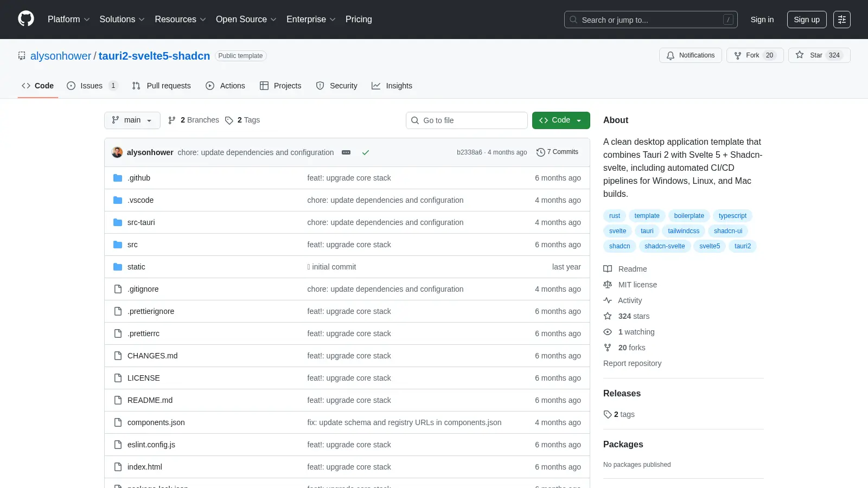Open the main branch selector dropdown
Screen dimensions: 868x488
pos(132,120)
